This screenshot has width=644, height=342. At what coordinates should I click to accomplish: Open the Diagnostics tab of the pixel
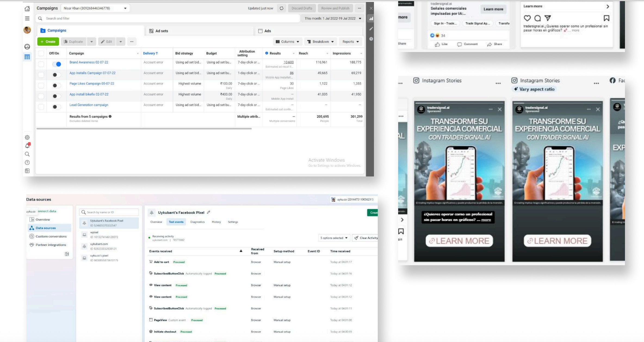click(197, 222)
